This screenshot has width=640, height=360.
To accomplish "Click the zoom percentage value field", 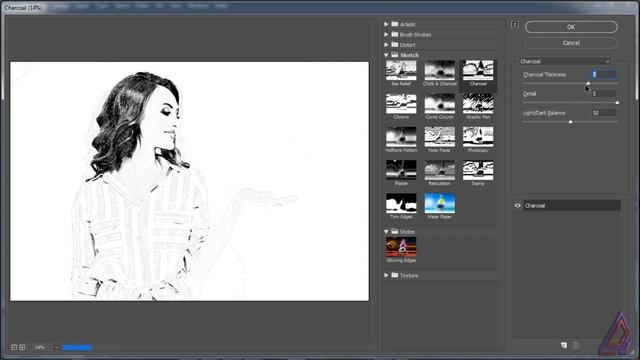I will 40,347.
